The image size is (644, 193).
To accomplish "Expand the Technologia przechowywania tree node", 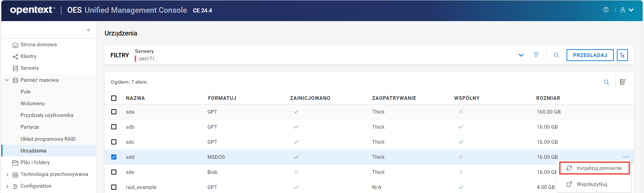I will coord(7,175).
